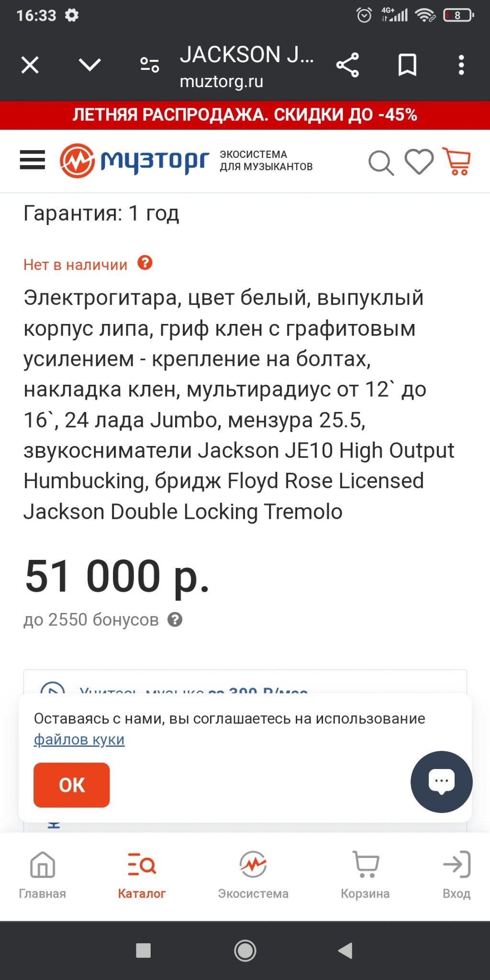
Task: Open browser three-dot menu
Action: pyautogui.click(x=461, y=65)
